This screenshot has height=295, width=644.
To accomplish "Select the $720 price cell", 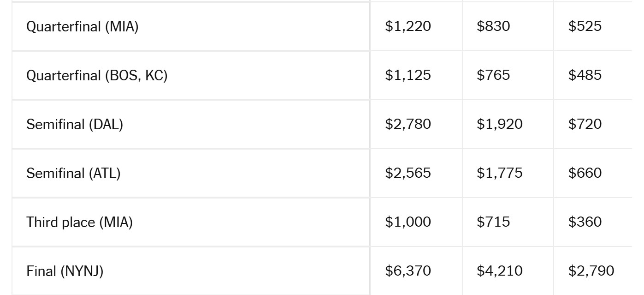I will (x=585, y=124).
